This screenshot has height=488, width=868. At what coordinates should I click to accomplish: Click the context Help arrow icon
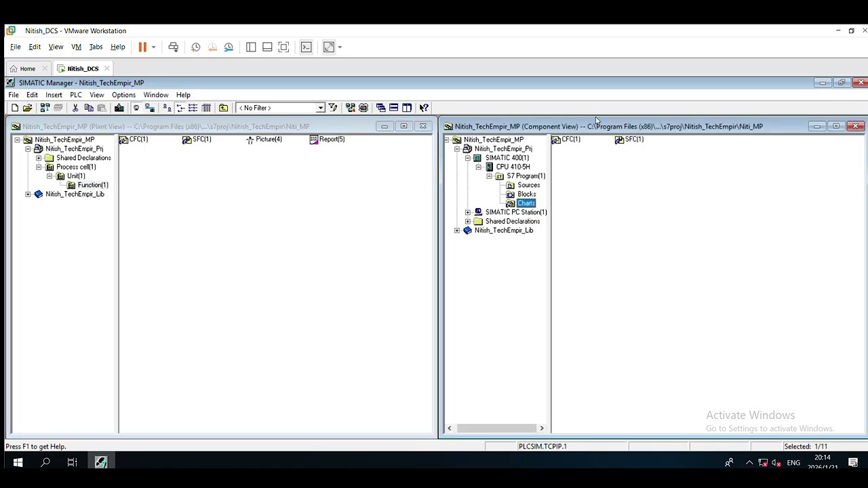[424, 108]
